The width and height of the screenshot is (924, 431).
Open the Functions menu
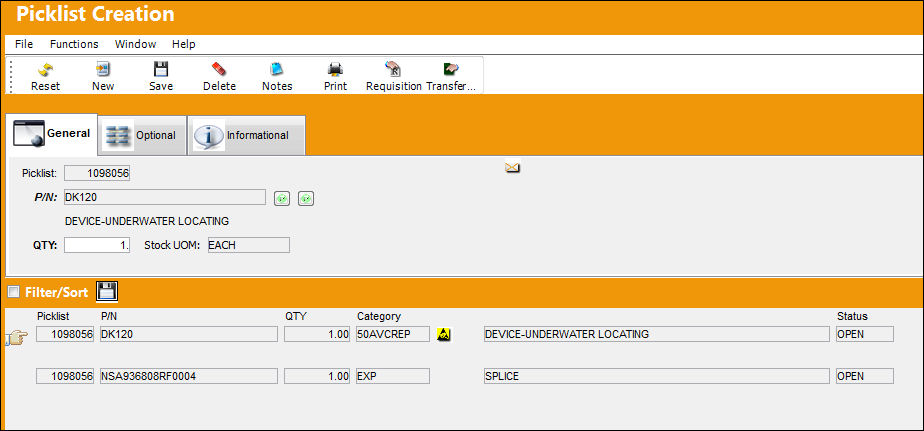(74, 44)
